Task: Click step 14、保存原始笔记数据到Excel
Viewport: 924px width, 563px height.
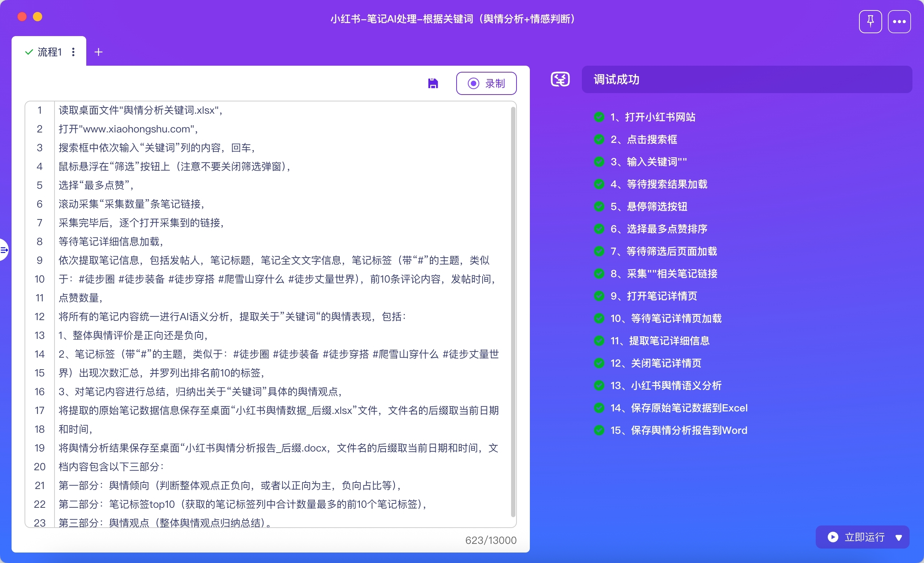Action: (679, 408)
